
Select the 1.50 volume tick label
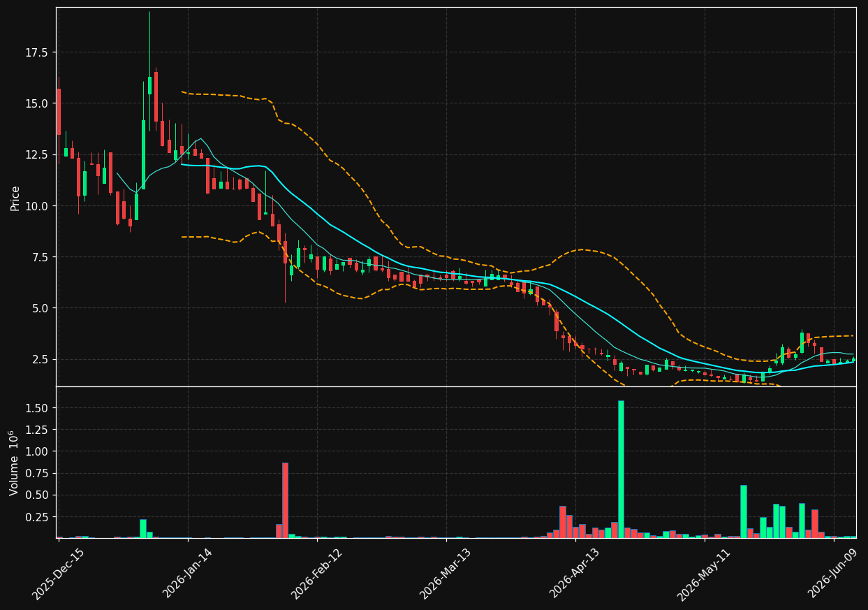(x=36, y=407)
